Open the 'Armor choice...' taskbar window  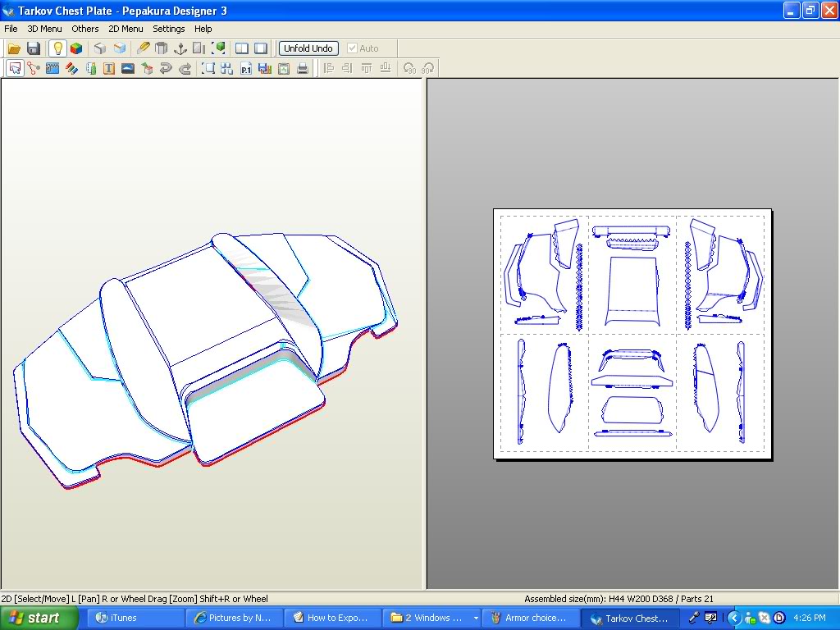(531, 618)
